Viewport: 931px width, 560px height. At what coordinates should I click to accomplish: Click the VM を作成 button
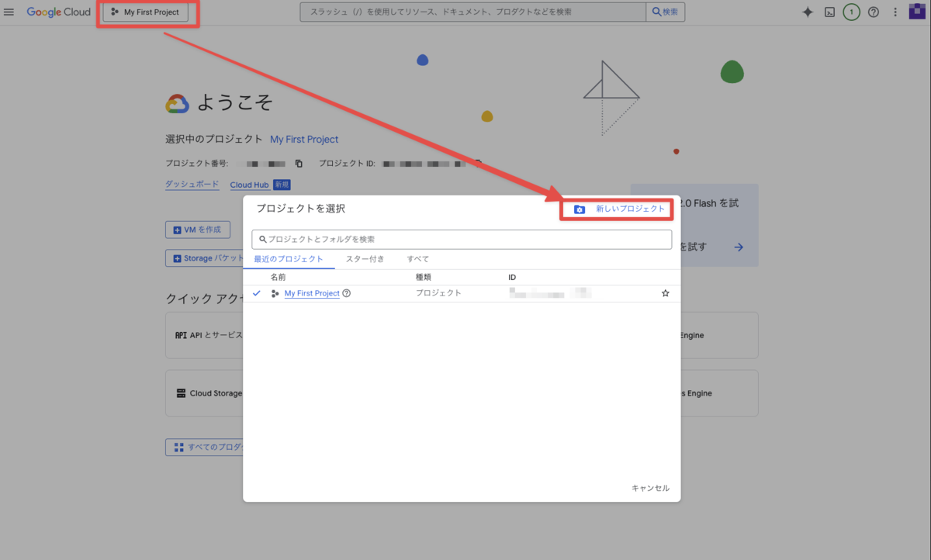click(x=198, y=230)
